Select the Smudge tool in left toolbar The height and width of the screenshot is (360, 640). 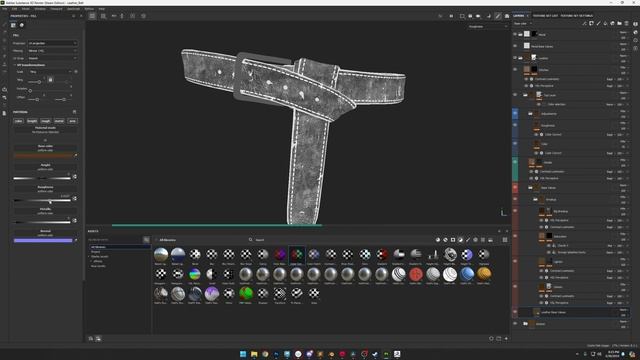pyautogui.click(x=4, y=56)
